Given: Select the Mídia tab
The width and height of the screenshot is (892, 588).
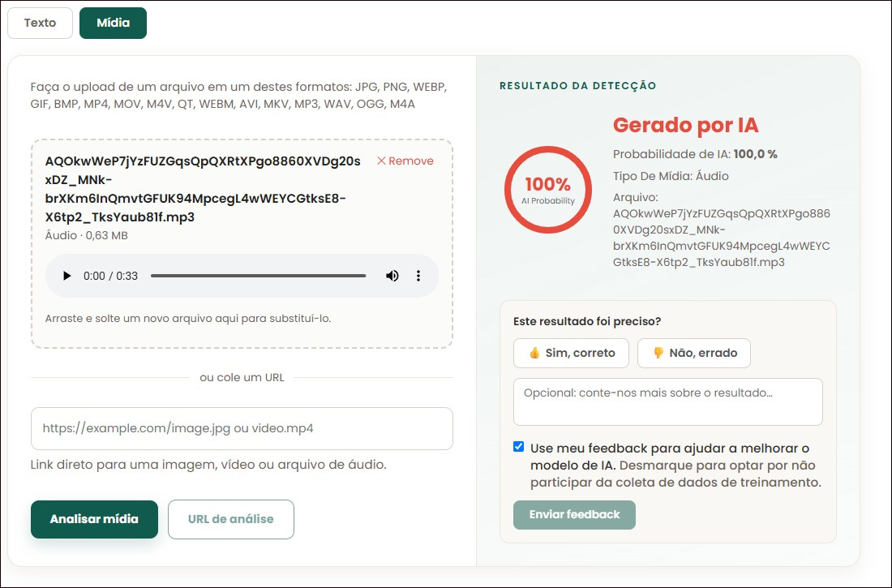Looking at the screenshot, I should 114,24.
